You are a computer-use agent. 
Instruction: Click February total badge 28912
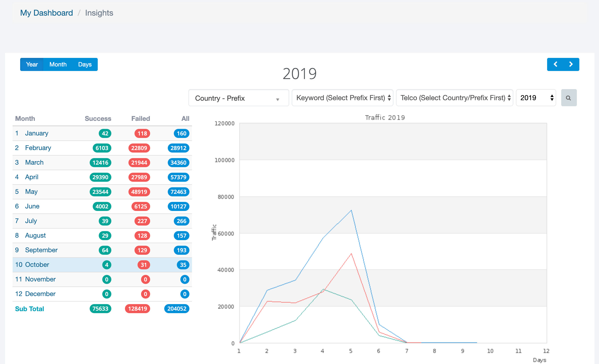(179, 148)
